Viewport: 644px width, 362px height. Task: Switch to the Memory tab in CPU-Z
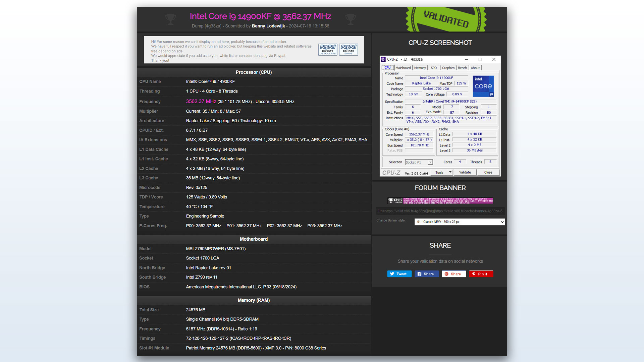point(420,68)
